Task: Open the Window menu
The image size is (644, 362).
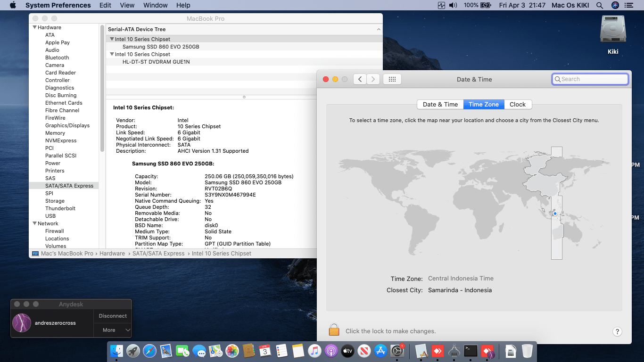Action: [x=156, y=5]
